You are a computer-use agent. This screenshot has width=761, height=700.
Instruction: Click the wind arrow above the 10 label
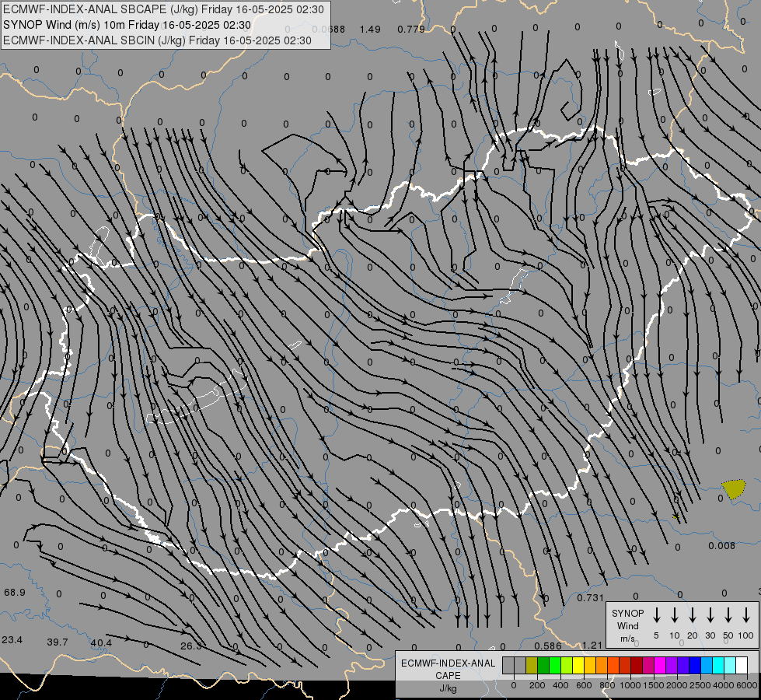tap(675, 615)
